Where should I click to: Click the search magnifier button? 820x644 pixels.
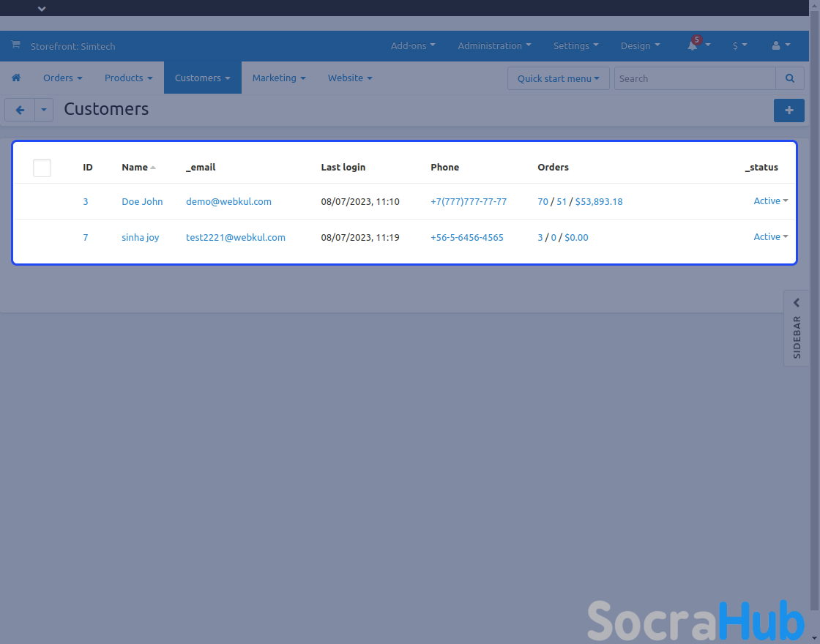click(x=790, y=78)
